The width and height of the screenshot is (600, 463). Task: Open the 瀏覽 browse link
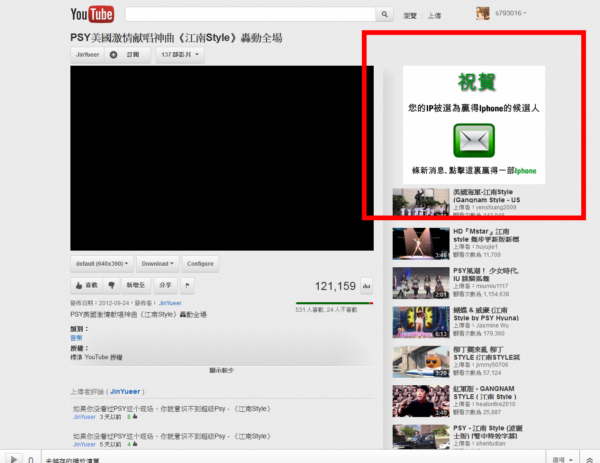pyautogui.click(x=410, y=16)
